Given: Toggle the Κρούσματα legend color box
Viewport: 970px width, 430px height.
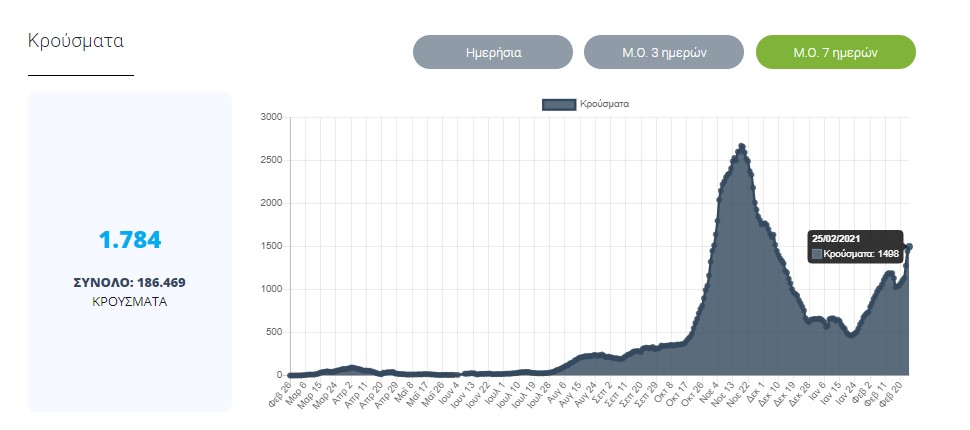Looking at the screenshot, I should tap(558, 104).
